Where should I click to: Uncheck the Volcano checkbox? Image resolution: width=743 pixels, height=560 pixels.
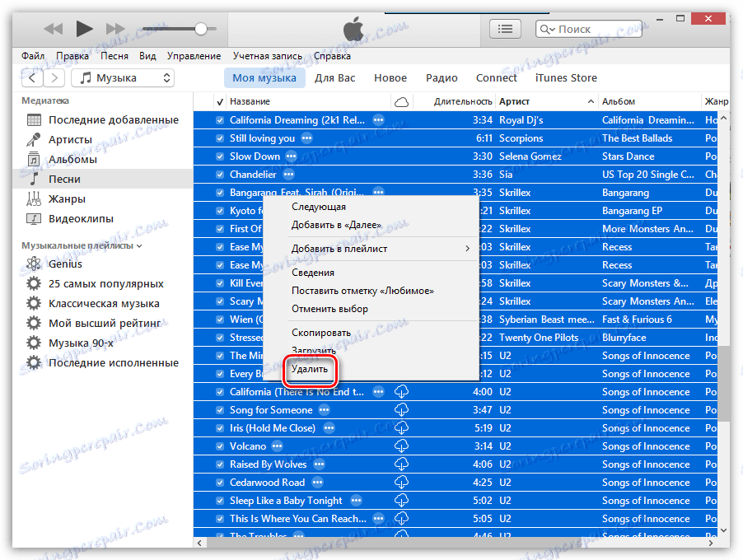[x=220, y=446]
